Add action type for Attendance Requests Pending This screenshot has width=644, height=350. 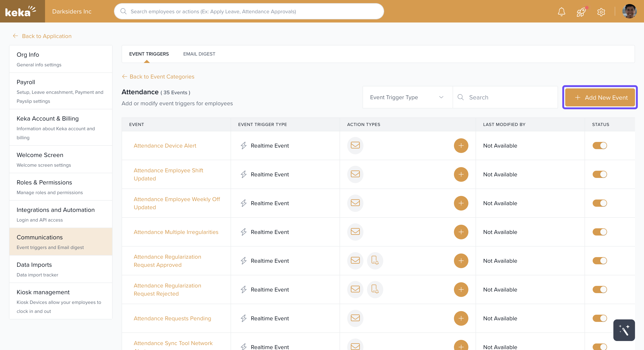pyautogui.click(x=461, y=318)
